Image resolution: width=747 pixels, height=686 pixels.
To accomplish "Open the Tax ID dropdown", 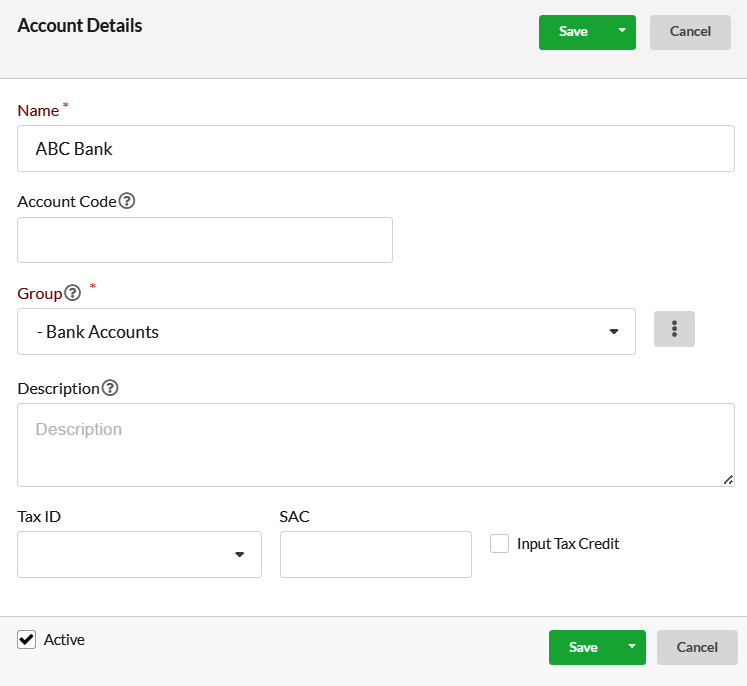I will (x=139, y=555).
